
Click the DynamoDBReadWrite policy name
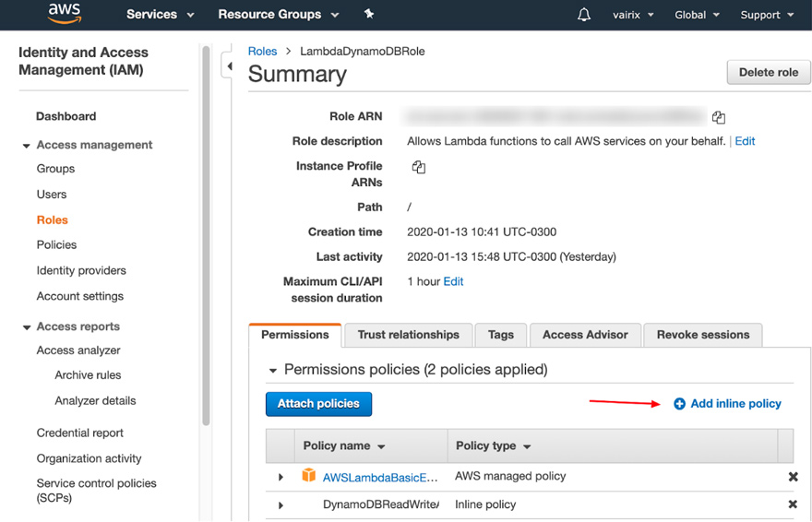[x=380, y=504]
